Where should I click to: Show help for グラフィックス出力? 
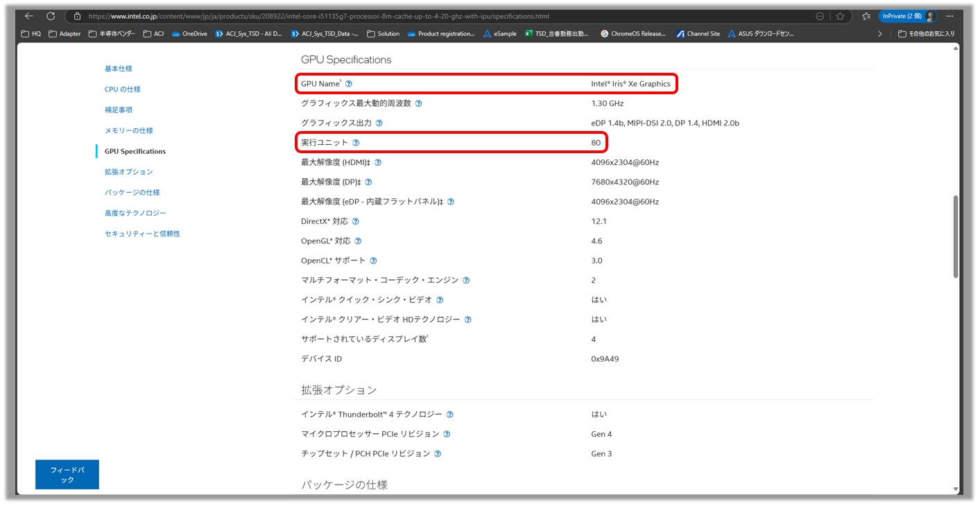coord(379,123)
